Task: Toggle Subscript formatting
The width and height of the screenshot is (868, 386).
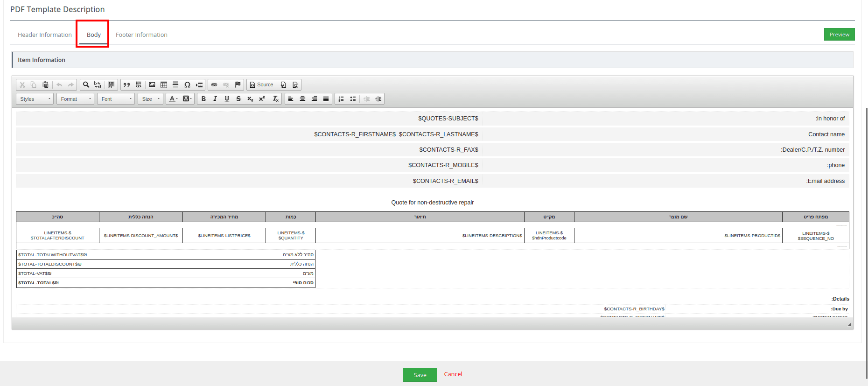Action: 250,98
